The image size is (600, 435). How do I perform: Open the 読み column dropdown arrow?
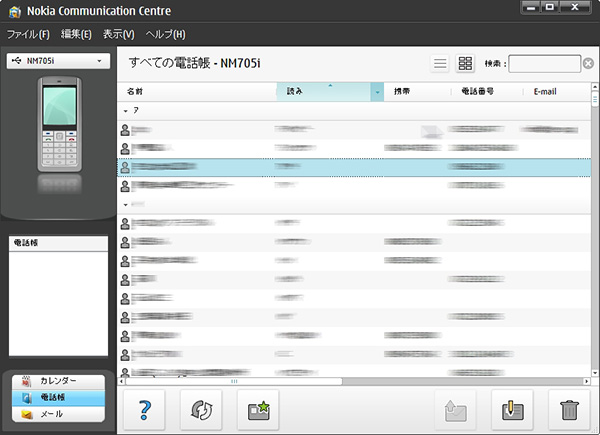(x=377, y=92)
